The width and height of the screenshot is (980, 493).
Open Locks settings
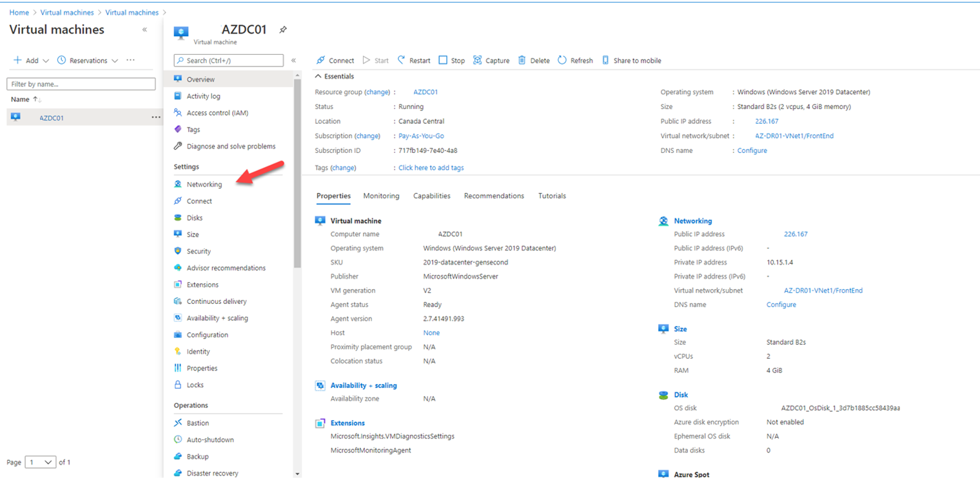click(195, 385)
